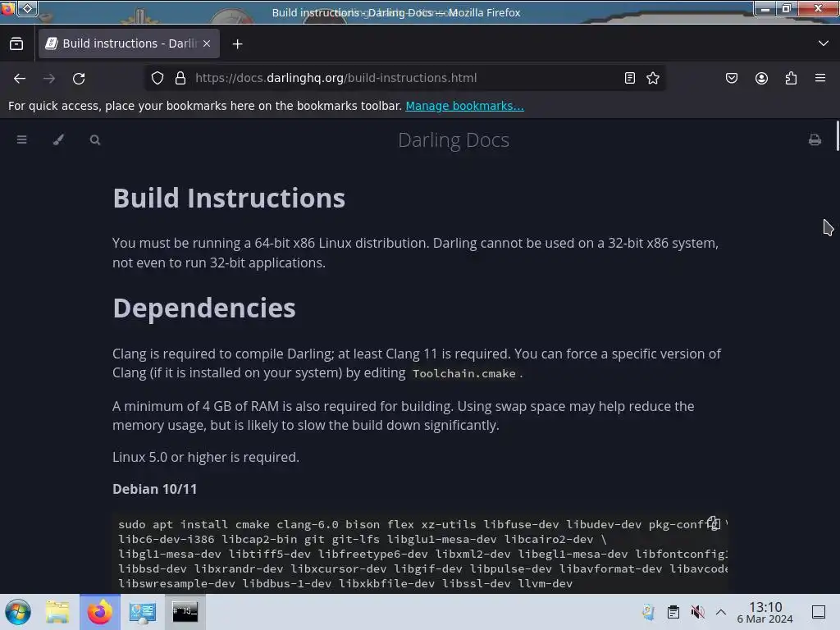Open the file manager from taskbar
Image resolution: width=840 pixels, height=630 pixels.
click(58, 612)
